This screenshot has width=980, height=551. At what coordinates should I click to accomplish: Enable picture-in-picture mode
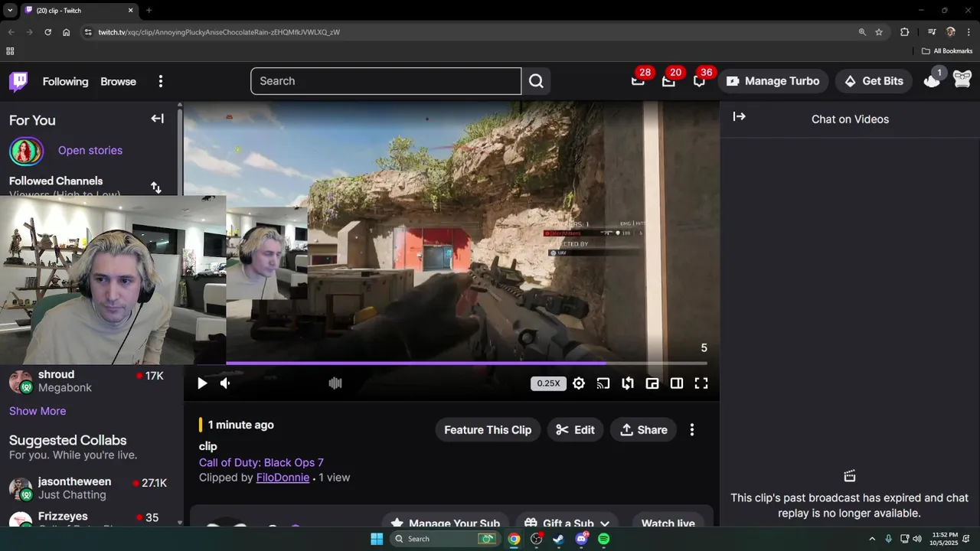(x=652, y=383)
